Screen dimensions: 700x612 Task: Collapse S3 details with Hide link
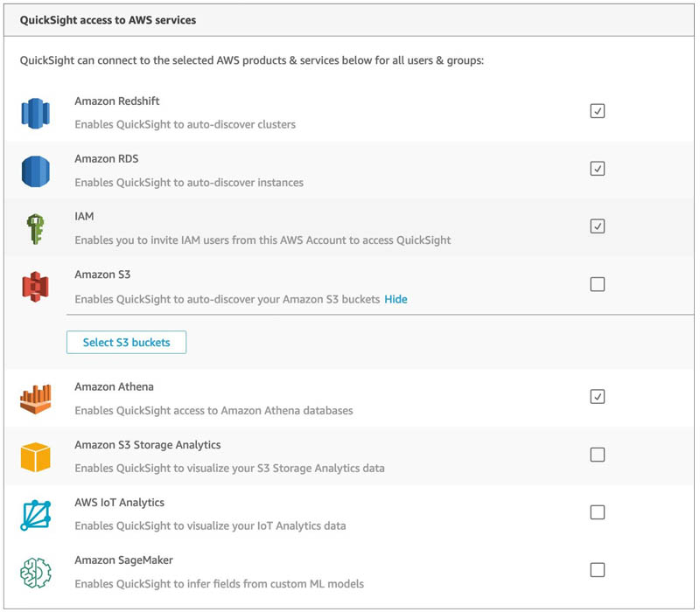coord(396,299)
